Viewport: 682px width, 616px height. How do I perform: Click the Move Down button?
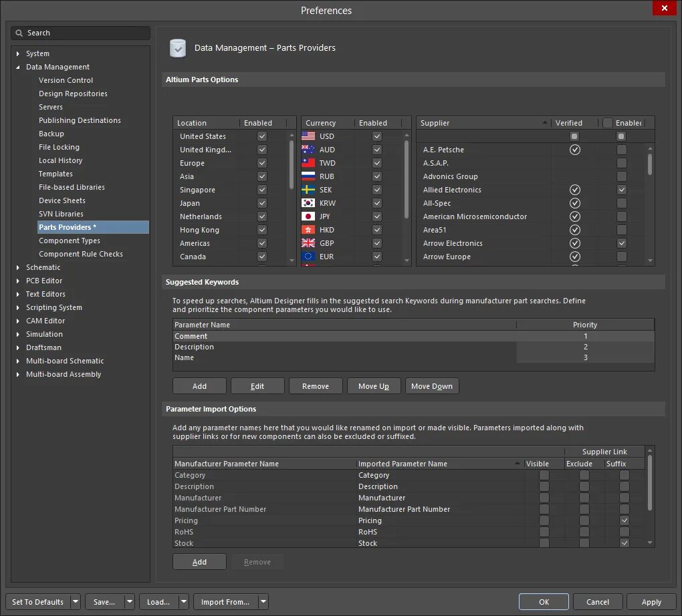click(x=432, y=386)
